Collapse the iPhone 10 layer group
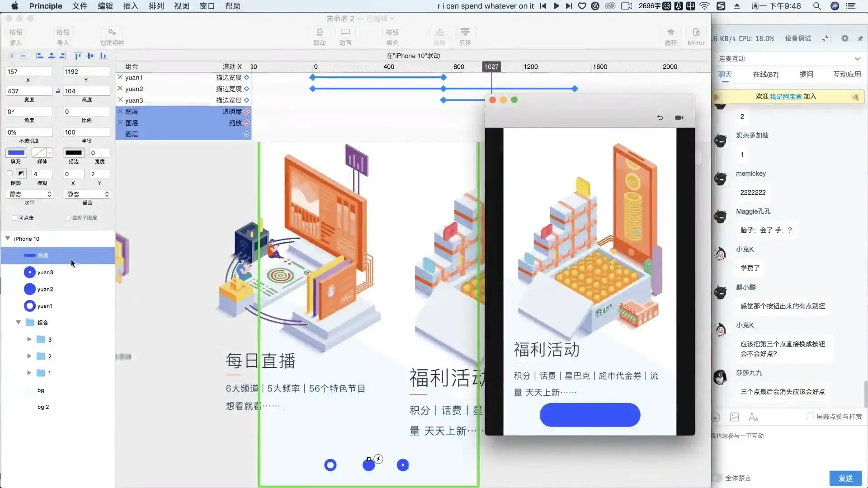Viewport: 868px width, 488px height. point(8,238)
